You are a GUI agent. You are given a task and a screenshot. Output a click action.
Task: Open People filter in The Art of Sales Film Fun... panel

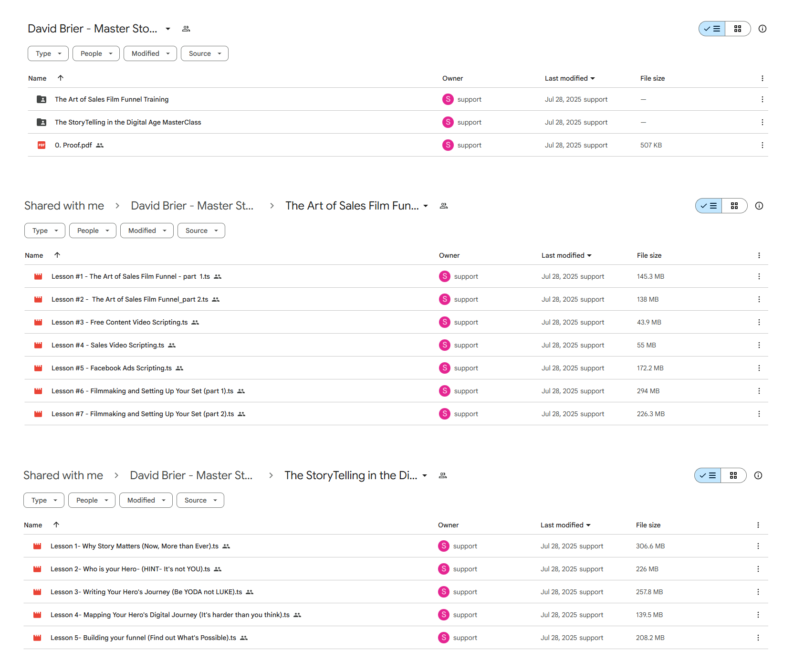click(x=93, y=231)
